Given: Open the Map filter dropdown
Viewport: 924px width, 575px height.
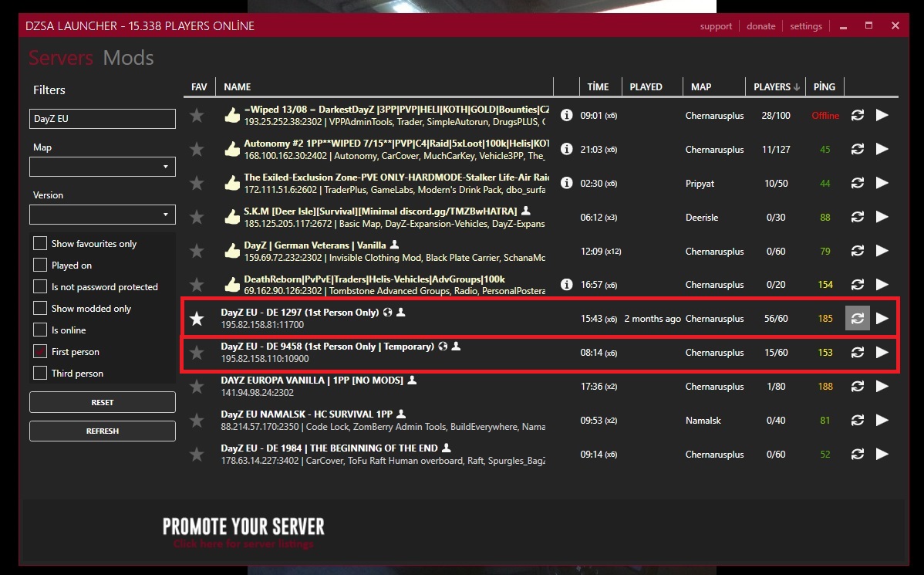Looking at the screenshot, I should click(x=103, y=167).
